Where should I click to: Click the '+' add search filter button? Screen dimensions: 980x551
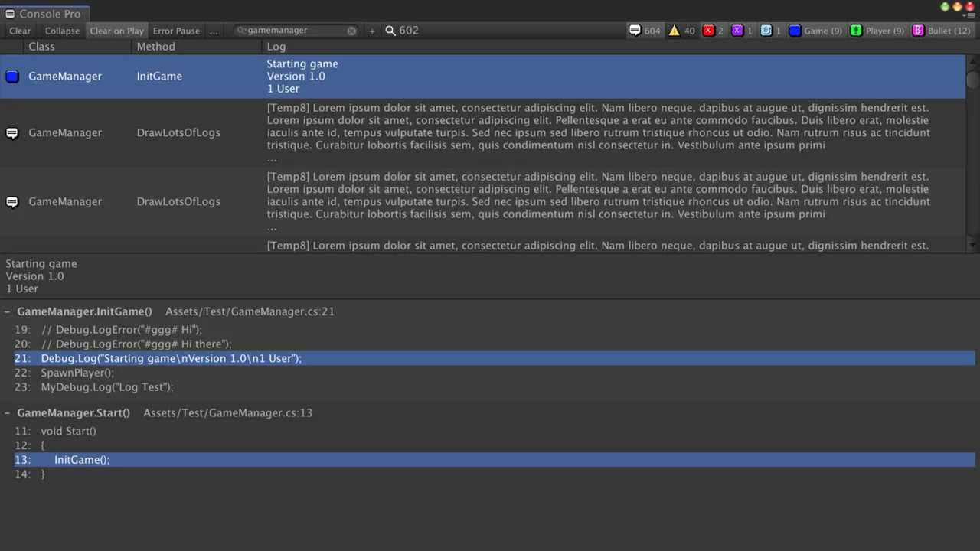[372, 31]
